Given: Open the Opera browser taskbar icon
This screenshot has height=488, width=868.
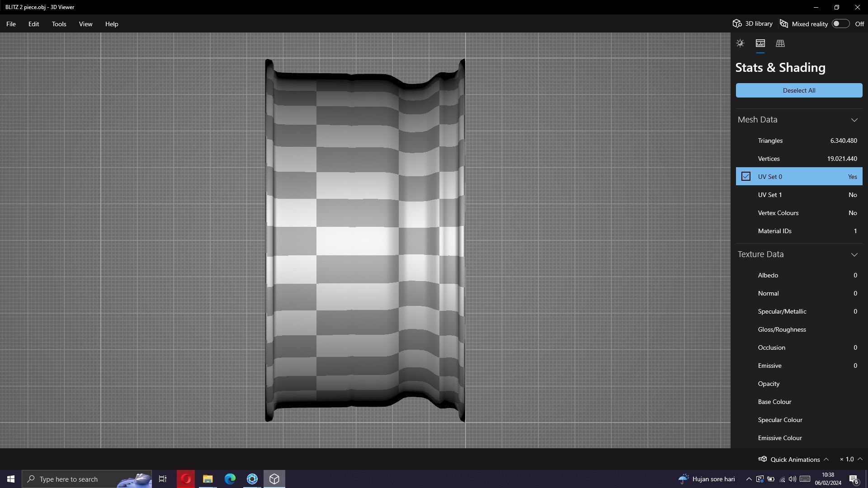Looking at the screenshot, I should click(x=185, y=479).
